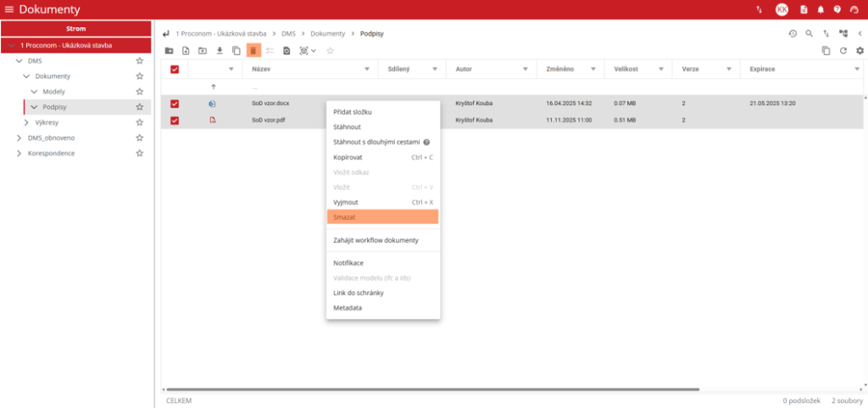Open the Název column filter dropdown
This screenshot has width=868, height=408.
click(x=367, y=69)
